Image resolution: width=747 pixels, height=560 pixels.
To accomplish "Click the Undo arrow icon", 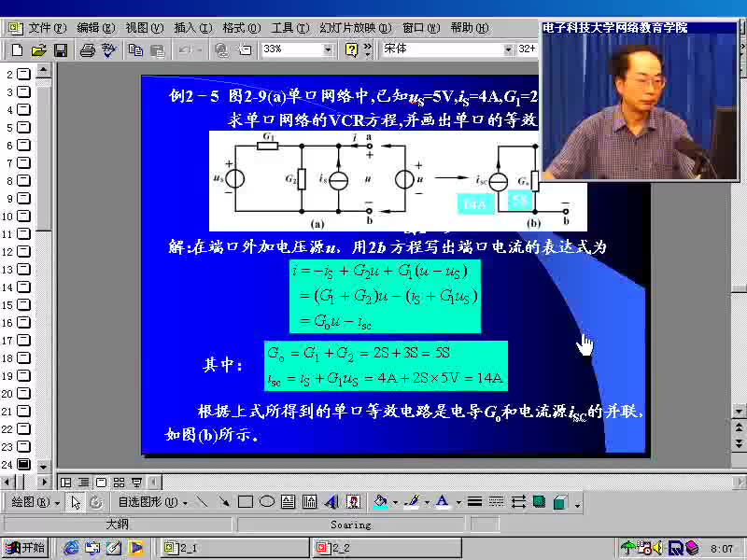I will click(x=184, y=49).
